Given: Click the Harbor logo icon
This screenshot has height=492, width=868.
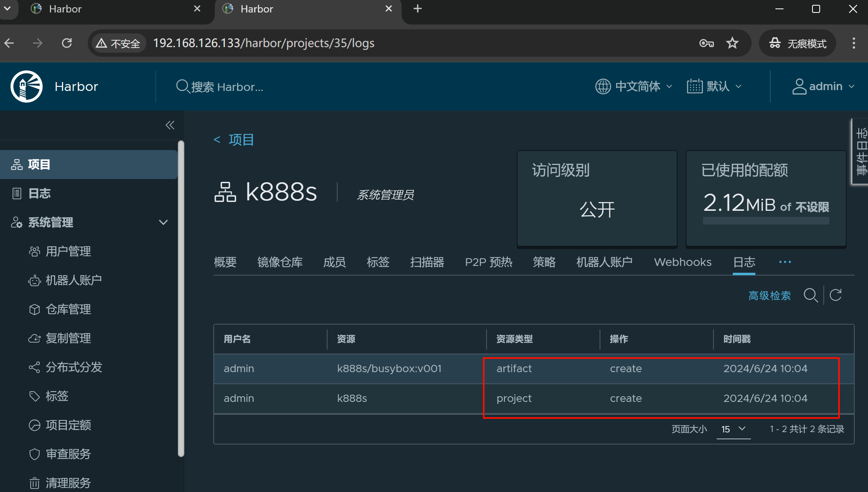Looking at the screenshot, I should [27, 86].
